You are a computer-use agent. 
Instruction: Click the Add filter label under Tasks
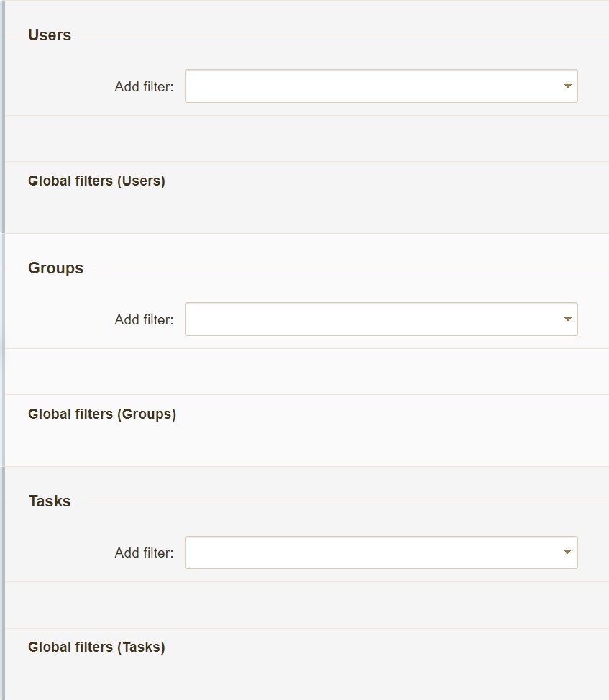tap(144, 553)
